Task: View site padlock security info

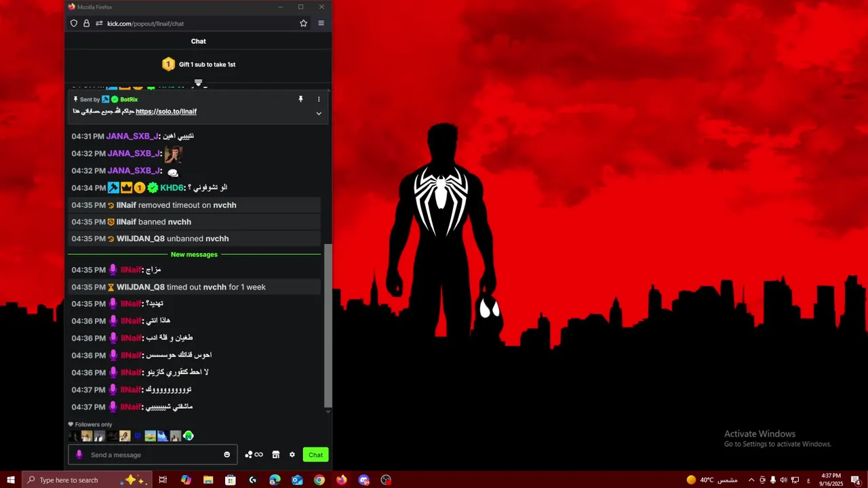Action: (x=86, y=23)
